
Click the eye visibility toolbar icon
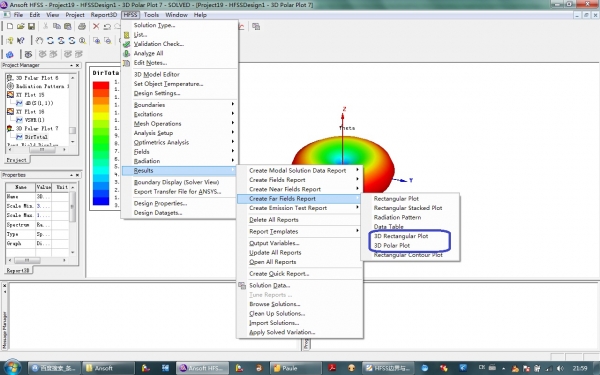(28, 54)
